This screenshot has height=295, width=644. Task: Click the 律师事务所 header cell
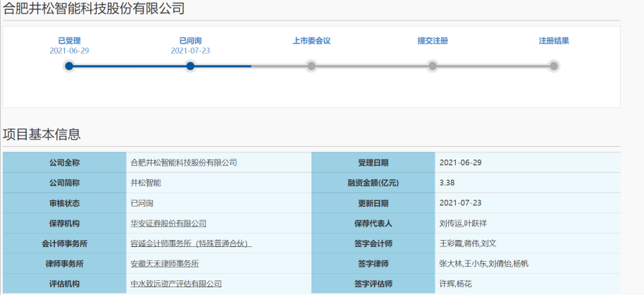point(65,264)
